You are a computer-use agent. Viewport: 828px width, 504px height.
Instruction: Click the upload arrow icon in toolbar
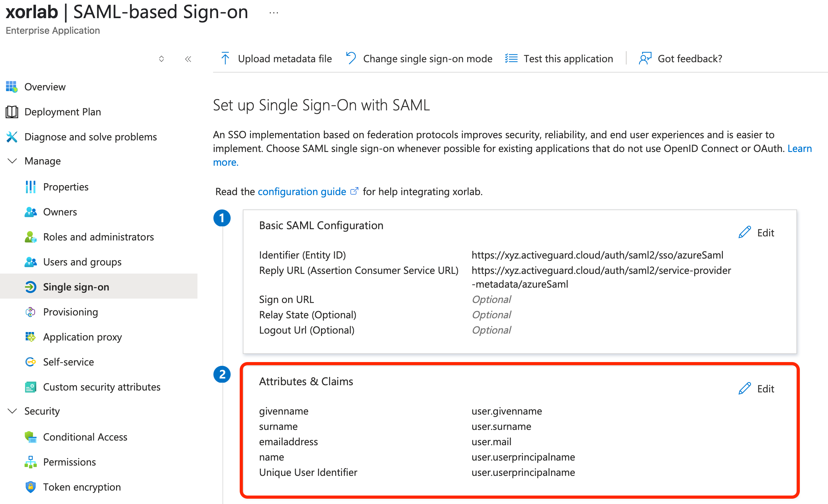[x=225, y=58]
